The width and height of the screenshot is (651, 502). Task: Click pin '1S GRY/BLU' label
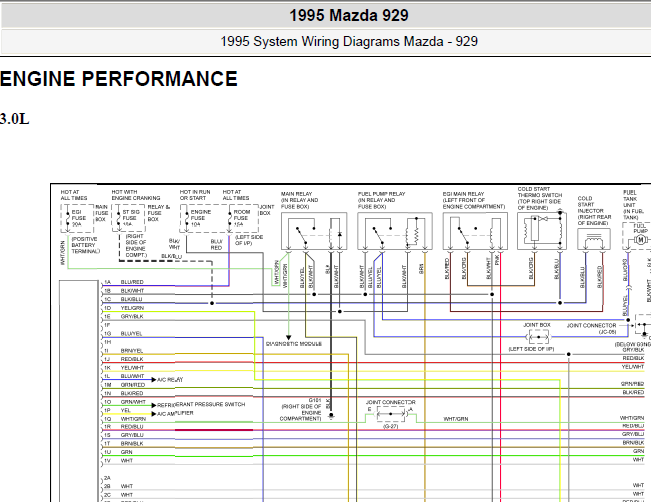click(124, 435)
